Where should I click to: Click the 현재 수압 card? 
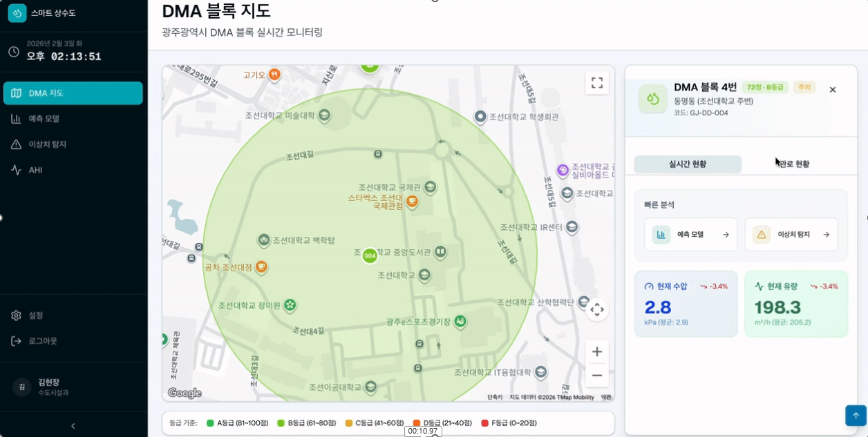pyautogui.click(x=686, y=304)
